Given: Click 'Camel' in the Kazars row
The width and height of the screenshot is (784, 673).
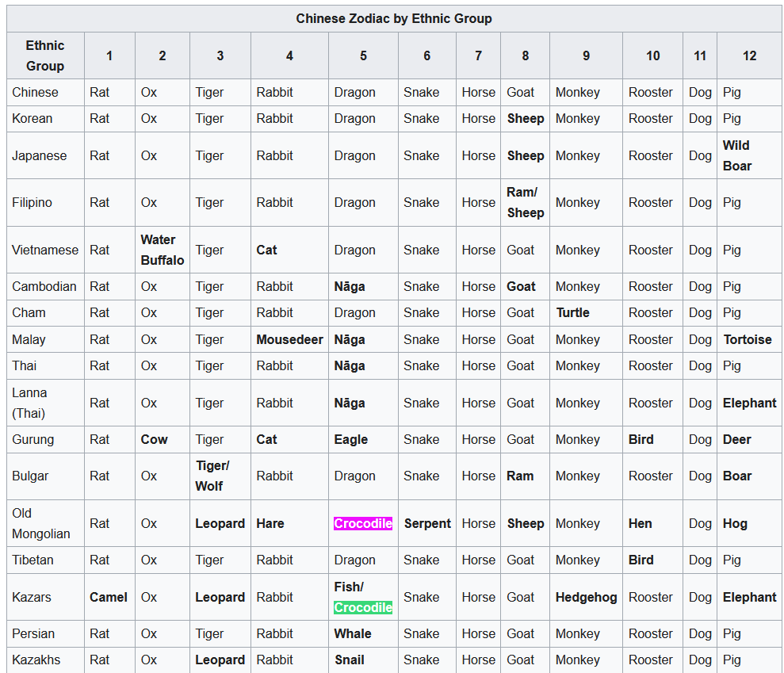Looking at the screenshot, I should [x=109, y=597].
